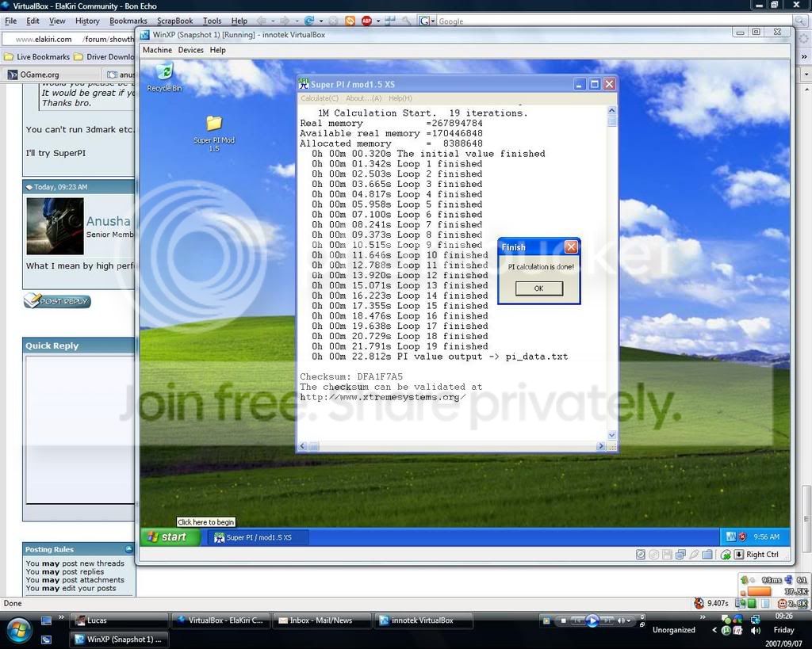Screen dimensions: 812x649
Task: Click the VirtualBox mouse integration icon
Action: click(726, 554)
